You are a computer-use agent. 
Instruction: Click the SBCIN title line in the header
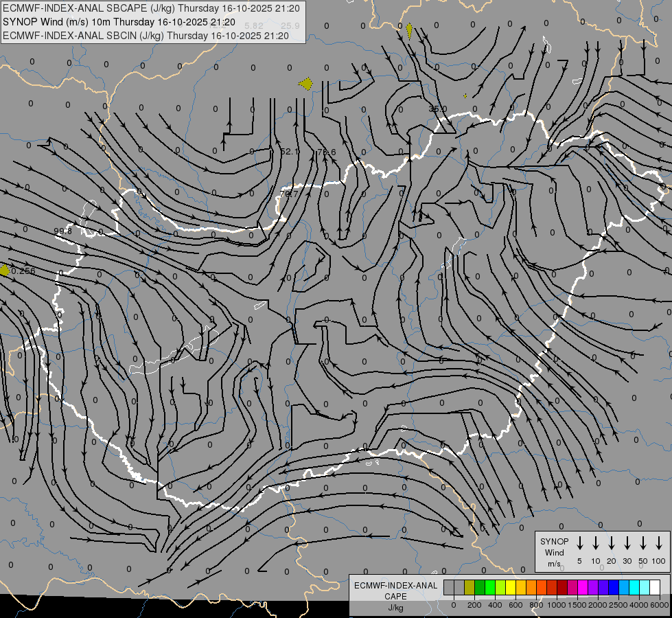146,36
